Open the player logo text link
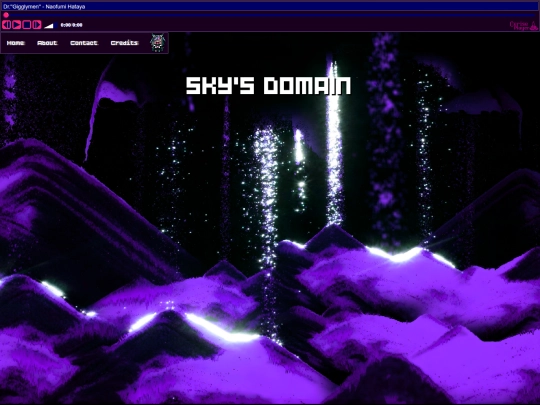The height and width of the screenshot is (405, 540). tap(519, 26)
